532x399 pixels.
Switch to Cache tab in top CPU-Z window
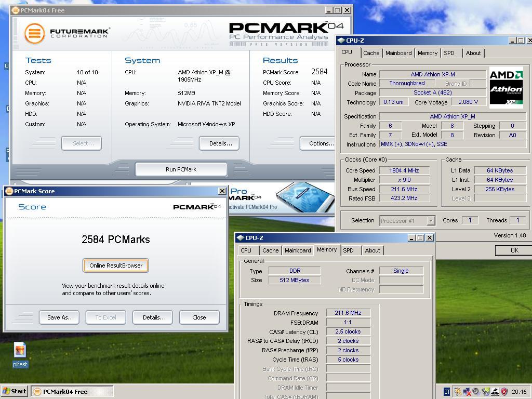point(371,53)
